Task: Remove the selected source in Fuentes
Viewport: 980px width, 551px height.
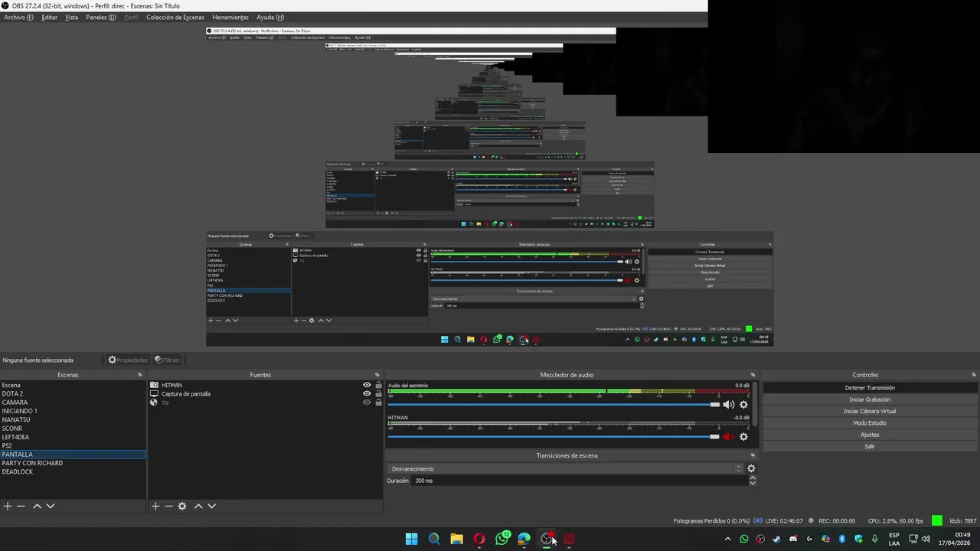Action: click(x=169, y=506)
